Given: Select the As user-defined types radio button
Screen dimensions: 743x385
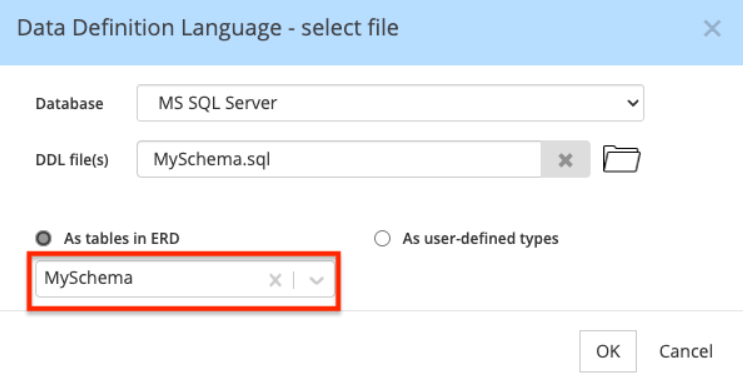Looking at the screenshot, I should coord(382,238).
